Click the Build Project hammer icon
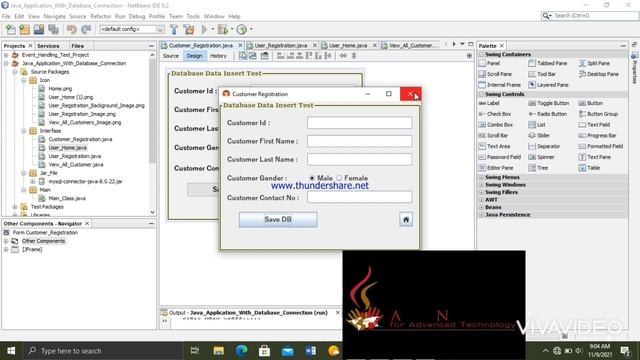The width and height of the screenshot is (640, 360). tap(174, 29)
